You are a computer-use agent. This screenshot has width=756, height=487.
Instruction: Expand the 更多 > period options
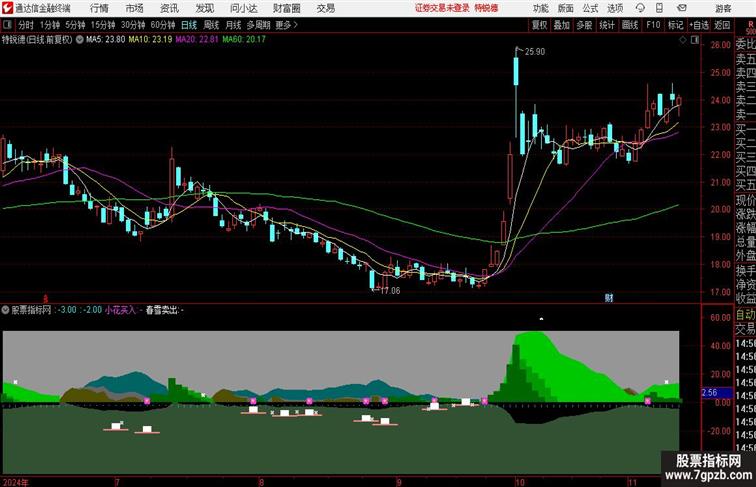click(287, 25)
